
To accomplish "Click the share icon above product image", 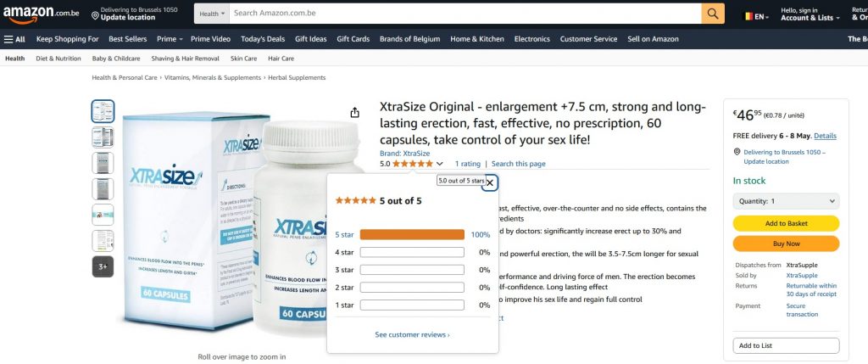I will tap(355, 113).
